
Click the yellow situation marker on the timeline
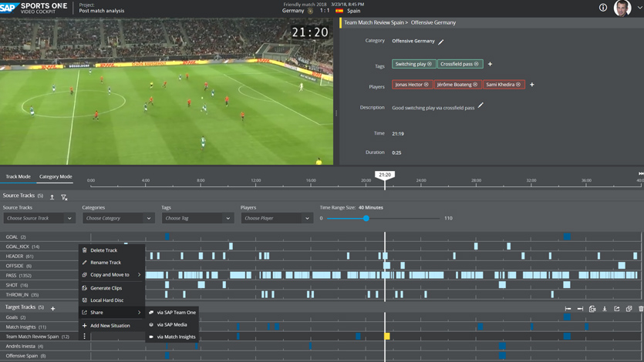click(x=387, y=337)
